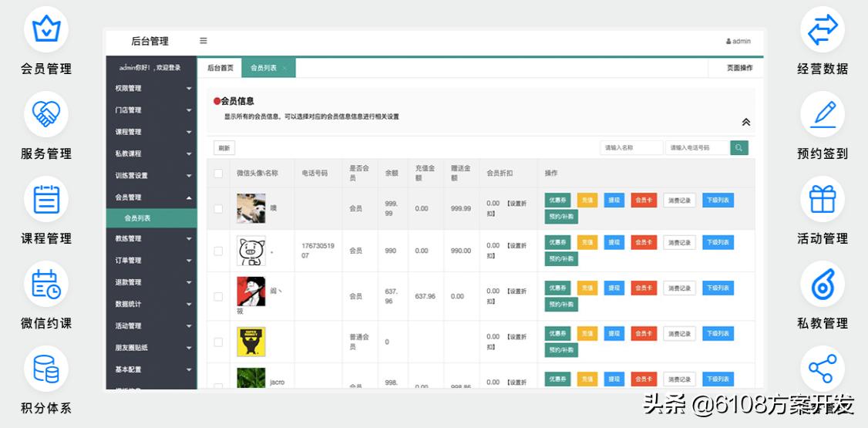This screenshot has height=428, width=868.
Task: Click 优惠券 for the 噢 member row
Action: coord(557,201)
